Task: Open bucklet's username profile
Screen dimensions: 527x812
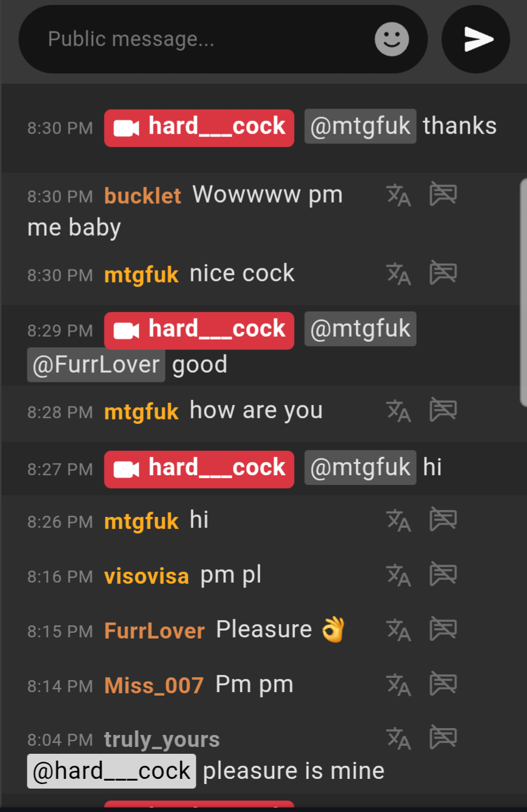Action: tap(143, 196)
